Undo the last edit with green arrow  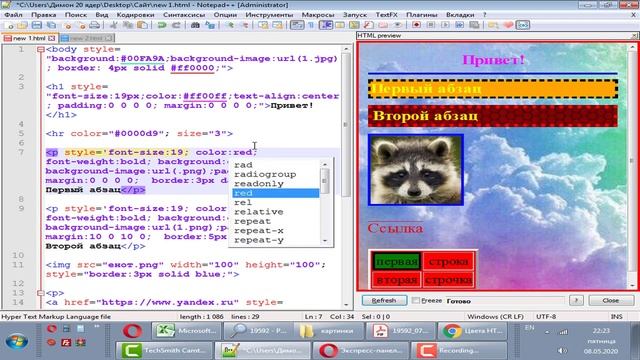[162, 25]
